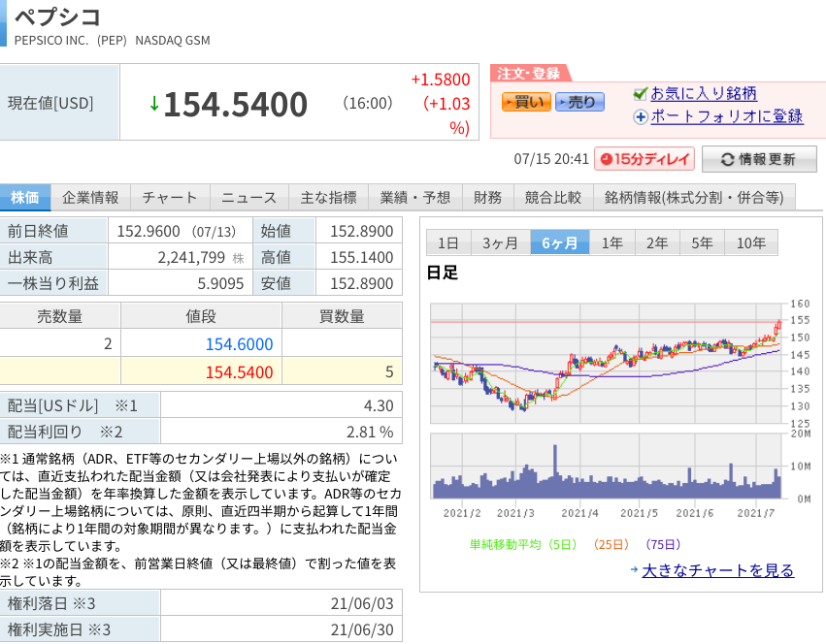This screenshot has height=644, width=826.
Task: Click the ペプシコ company name heading
Action: 57,16
